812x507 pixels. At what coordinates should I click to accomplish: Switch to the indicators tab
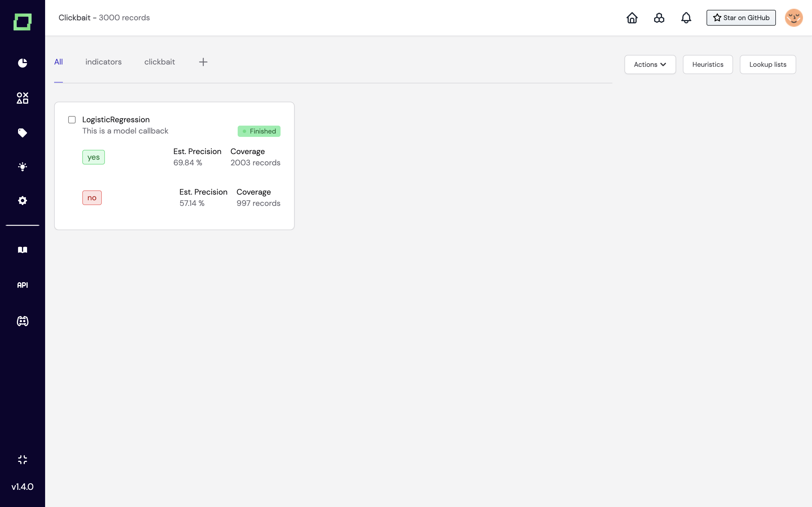coord(103,62)
